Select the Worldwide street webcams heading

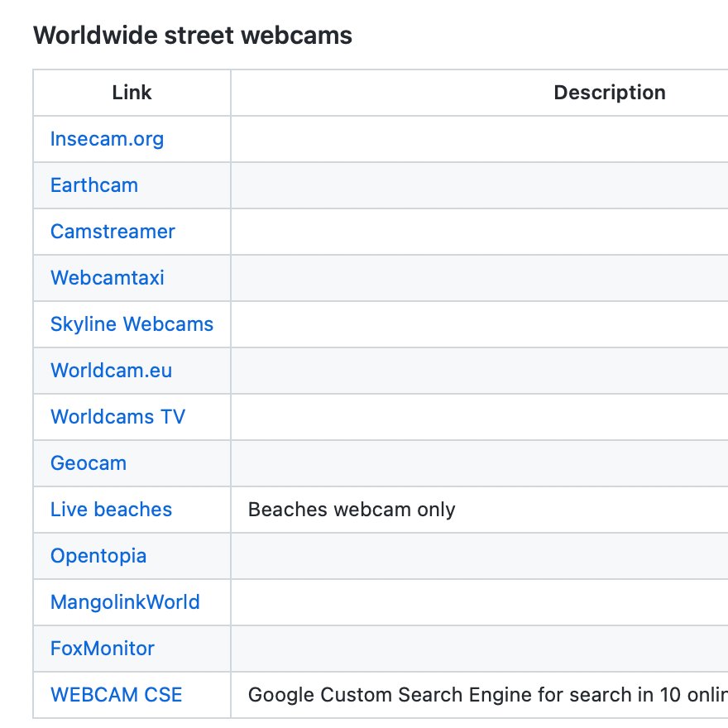(x=191, y=36)
